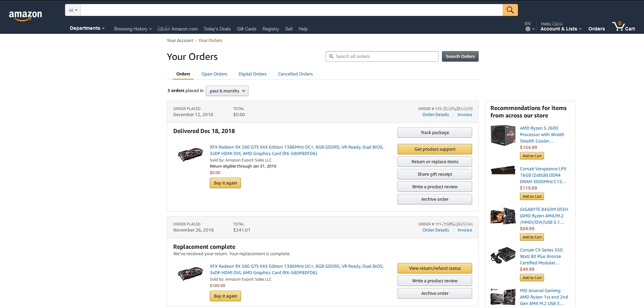Click the globe language icon

[x=528, y=29]
